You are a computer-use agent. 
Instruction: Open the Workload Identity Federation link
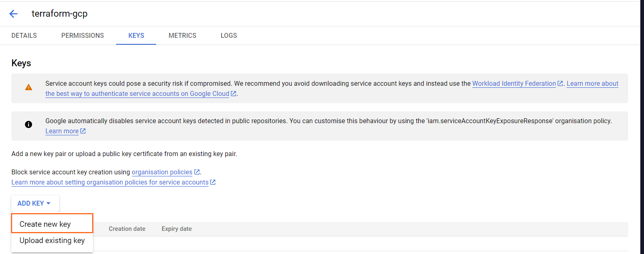click(514, 83)
